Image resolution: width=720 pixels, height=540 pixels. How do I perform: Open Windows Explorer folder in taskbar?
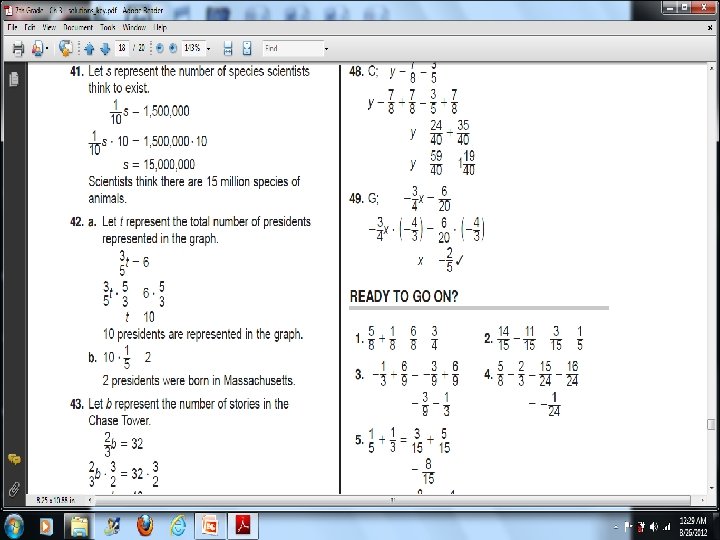(79, 526)
